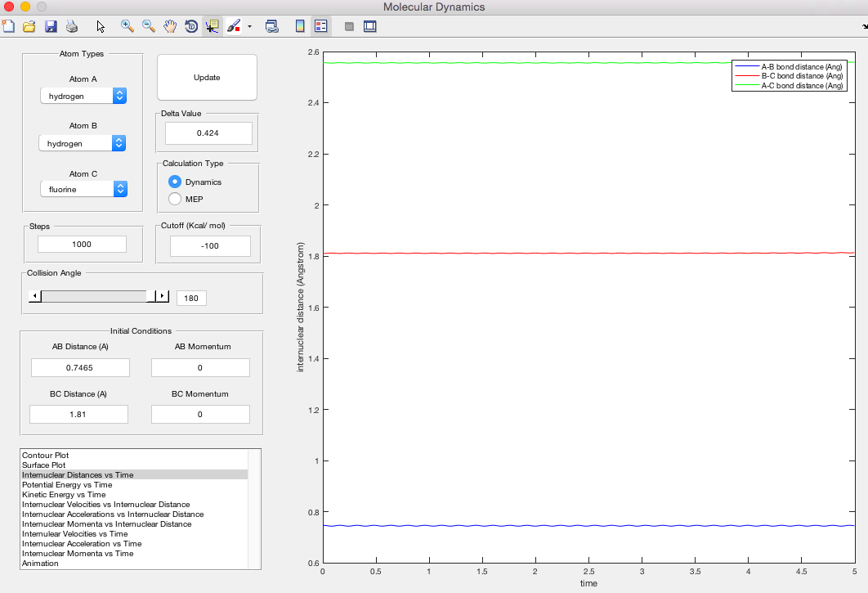Click the New Figure icon

pos(8,26)
